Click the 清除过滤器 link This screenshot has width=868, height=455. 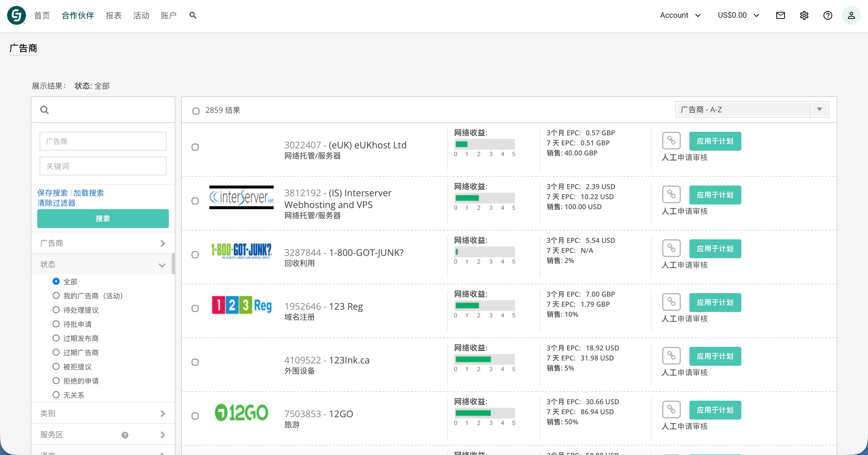coord(56,203)
